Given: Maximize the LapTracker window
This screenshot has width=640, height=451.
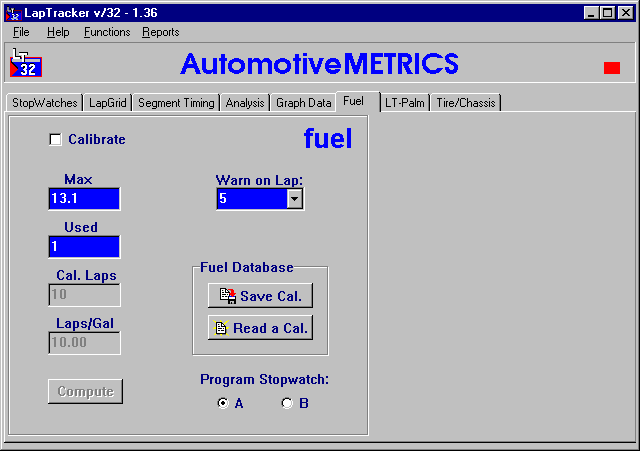Looking at the screenshot, I should tap(607, 13).
